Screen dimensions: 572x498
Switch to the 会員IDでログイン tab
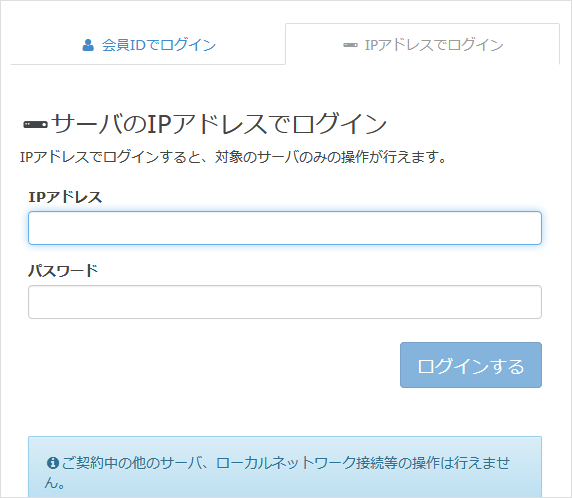tap(148, 44)
